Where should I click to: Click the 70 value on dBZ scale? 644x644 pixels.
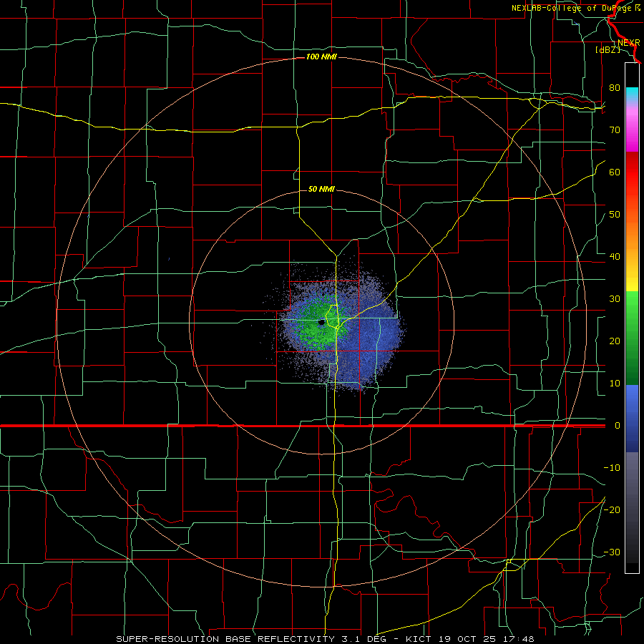pos(615,130)
